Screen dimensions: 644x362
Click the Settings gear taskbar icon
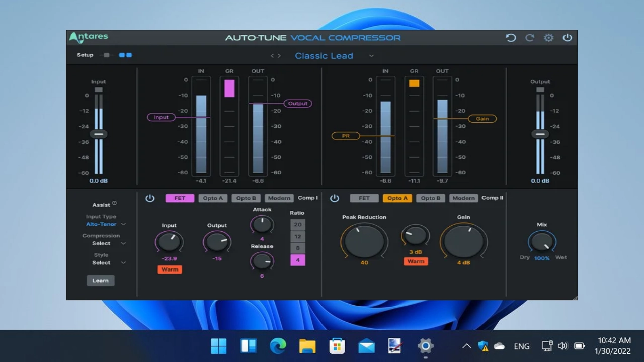pyautogui.click(x=426, y=346)
